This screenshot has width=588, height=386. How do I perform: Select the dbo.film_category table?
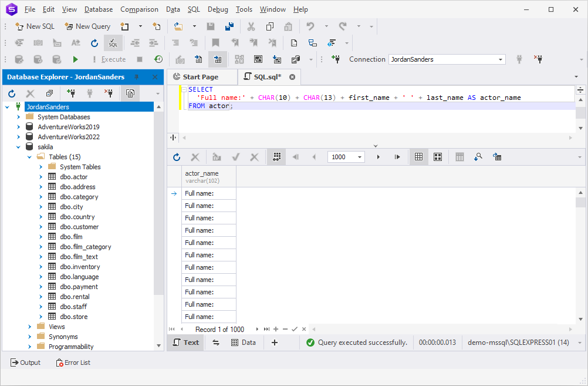click(x=86, y=247)
